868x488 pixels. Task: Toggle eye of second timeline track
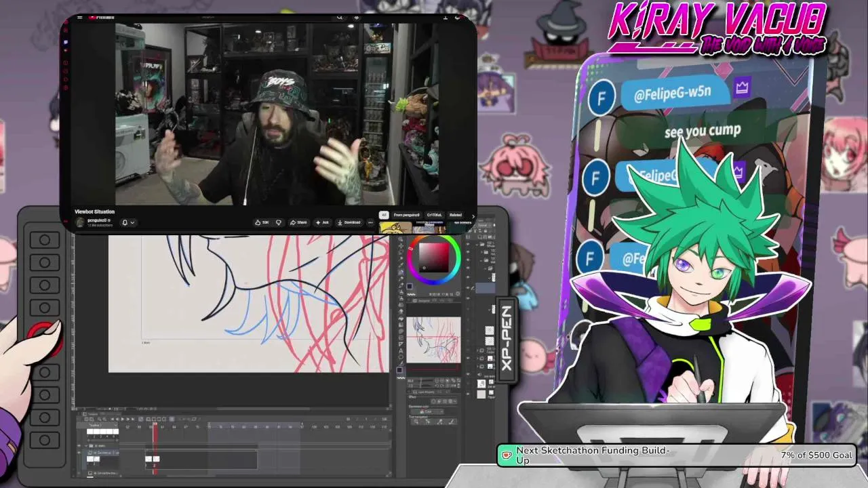pyautogui.click(x=79, y=453)
